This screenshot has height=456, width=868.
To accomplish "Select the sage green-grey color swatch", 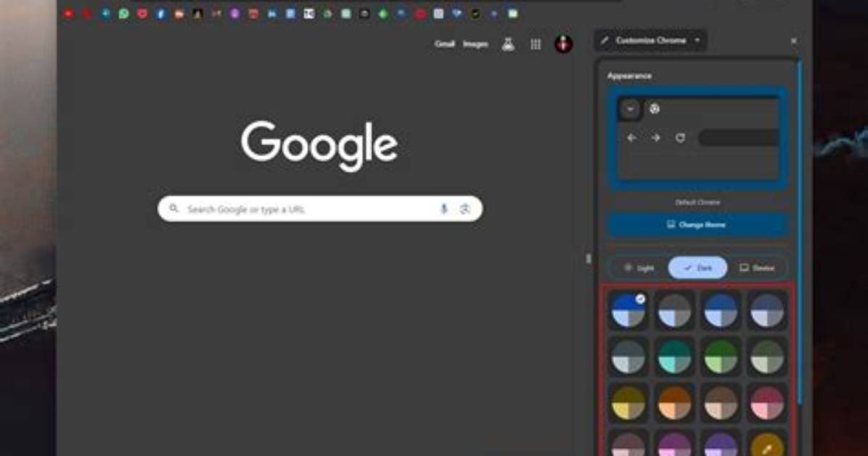I will click(766, 357).
